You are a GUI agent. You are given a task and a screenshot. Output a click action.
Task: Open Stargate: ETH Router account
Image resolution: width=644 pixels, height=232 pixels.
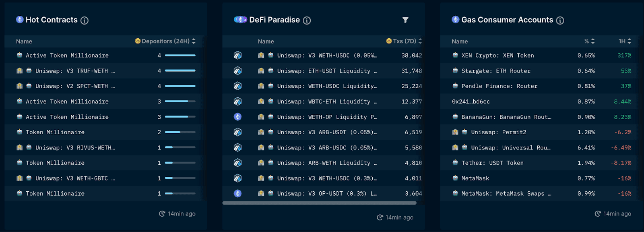496,71
